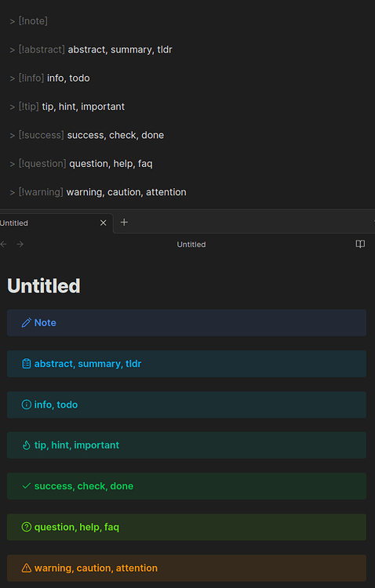Place cursor in 'success, check, done' source text
The image size is (375, 588).
[x=115, y=135]
